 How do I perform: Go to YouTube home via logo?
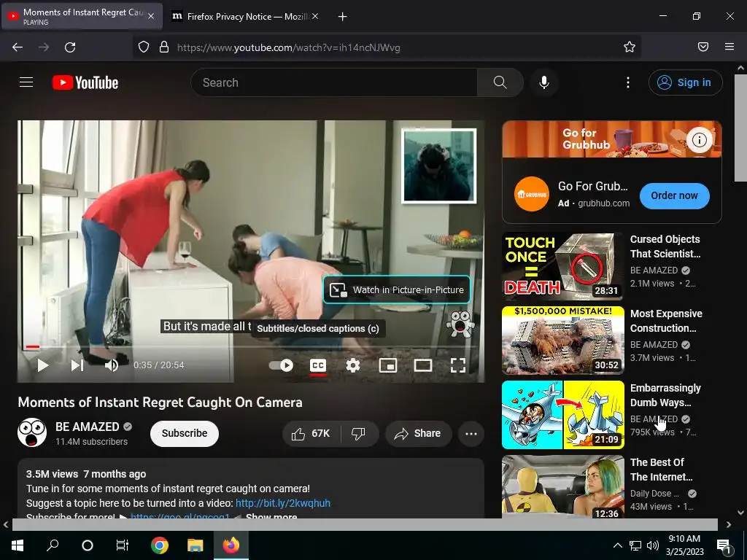click(x=85, y=82)
